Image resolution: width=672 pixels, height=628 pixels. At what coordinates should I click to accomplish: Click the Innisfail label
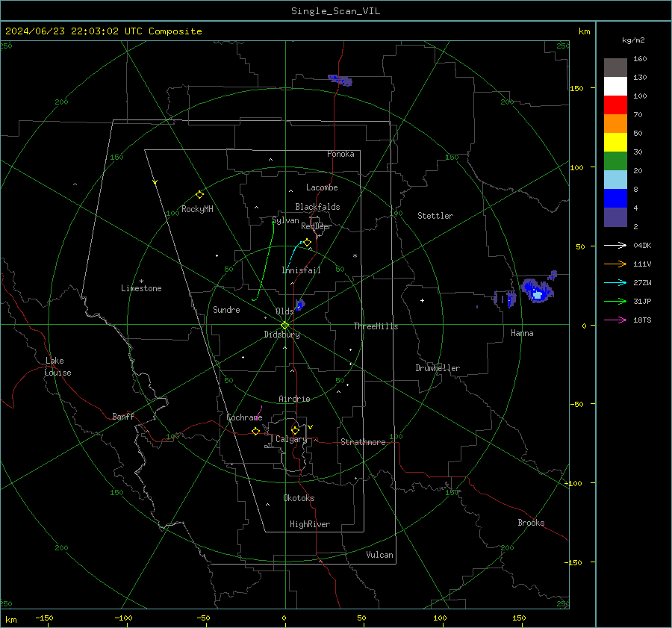click(x=302, y=270)
